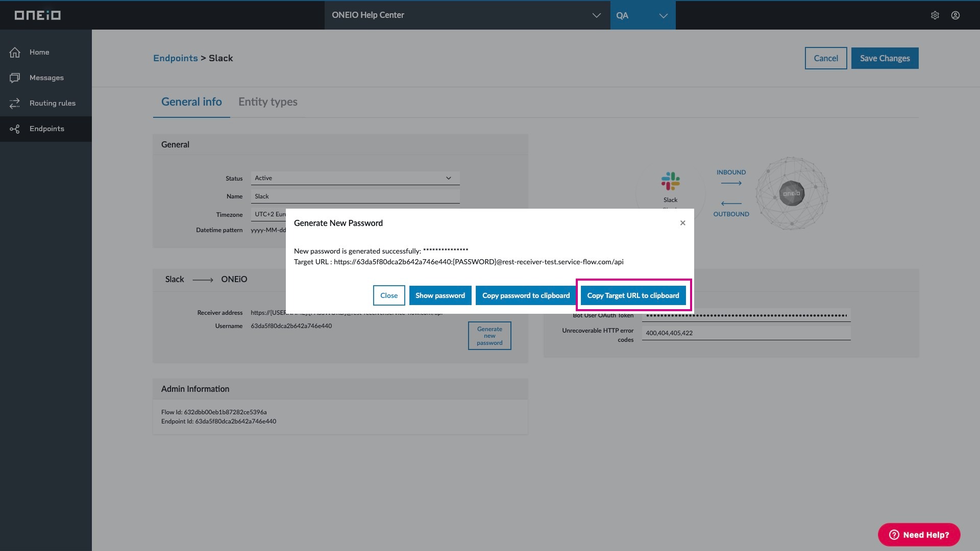Open the settings gear icon
The width and height of the screenshot is (980, 551).
click(935, 15)
